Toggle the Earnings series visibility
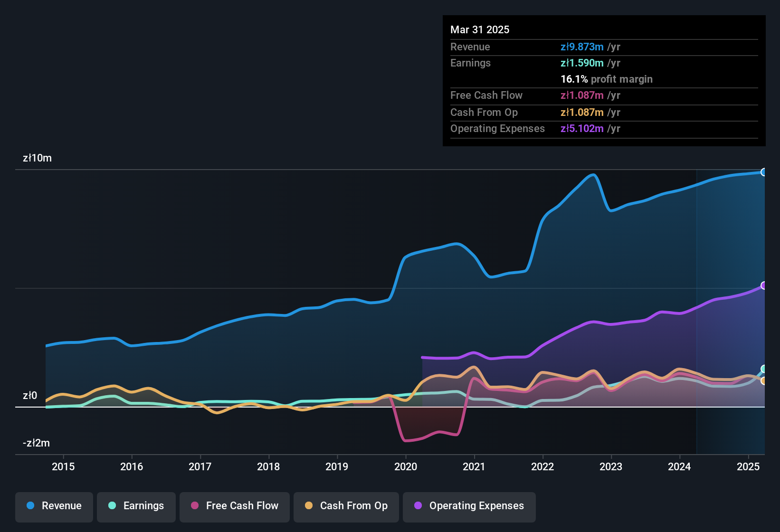The image size is (780, 532). 136,506
